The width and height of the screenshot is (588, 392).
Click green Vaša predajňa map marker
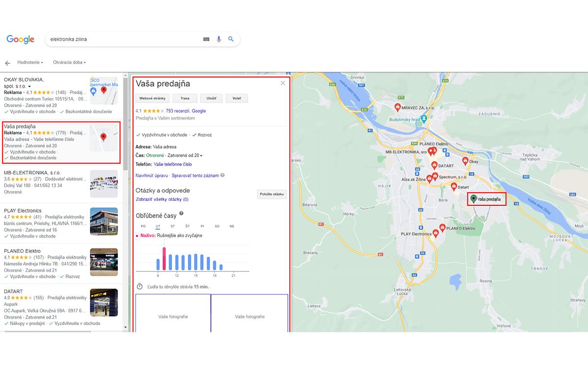(x=474, y=199)
